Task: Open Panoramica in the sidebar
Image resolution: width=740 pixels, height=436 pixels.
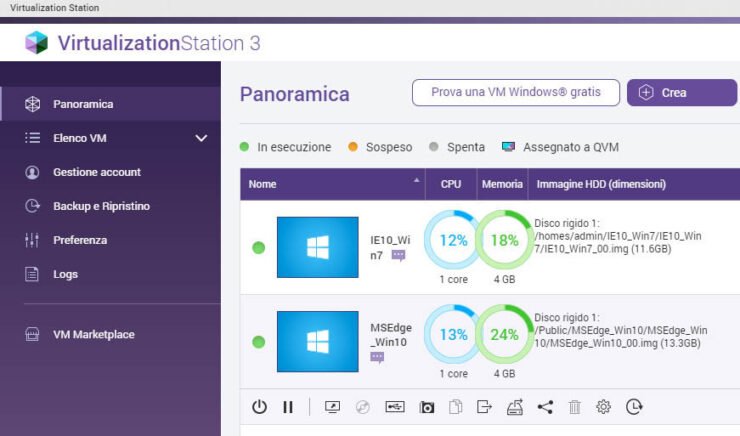Action: click(x=83, y=104)
